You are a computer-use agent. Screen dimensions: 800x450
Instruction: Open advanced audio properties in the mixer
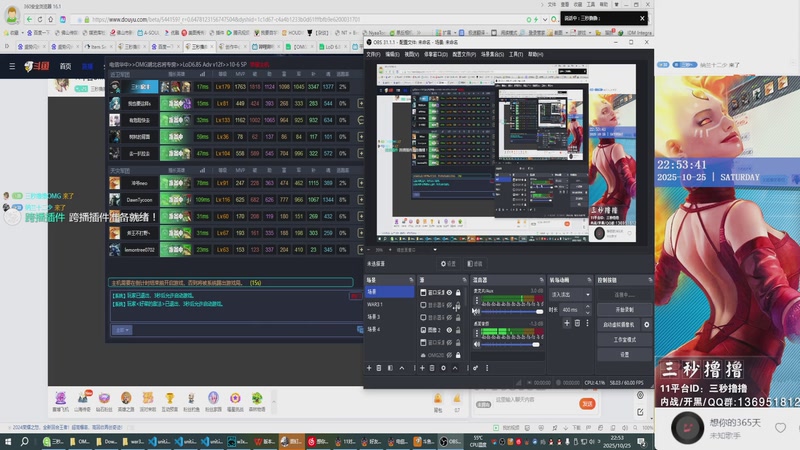click(x=476, y=368)
